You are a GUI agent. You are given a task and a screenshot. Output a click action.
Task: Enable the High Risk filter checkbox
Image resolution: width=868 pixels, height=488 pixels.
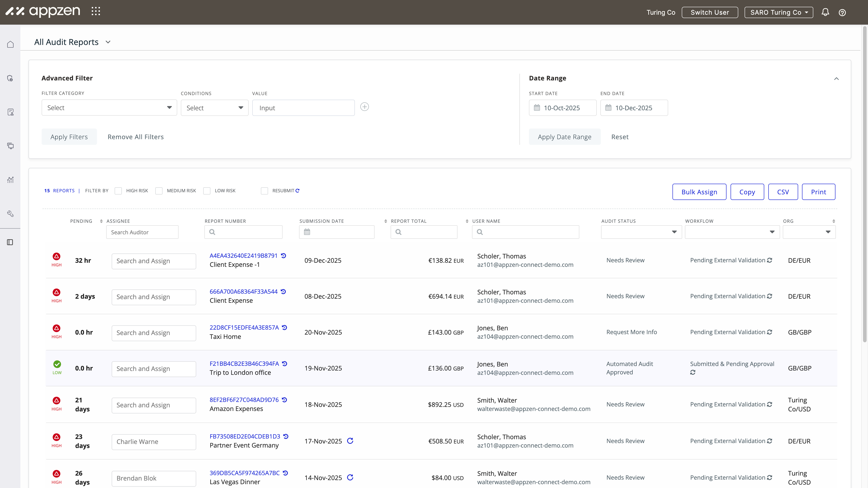(x=118, y=191)
